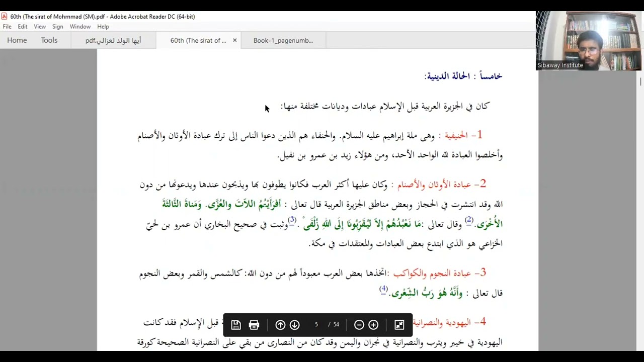Open footnote reference (4) in the text

(x=383, y=289)
